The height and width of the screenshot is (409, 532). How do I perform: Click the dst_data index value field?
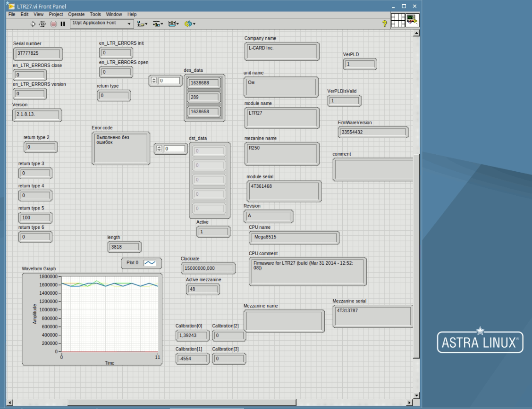click(x=174, y=149)
